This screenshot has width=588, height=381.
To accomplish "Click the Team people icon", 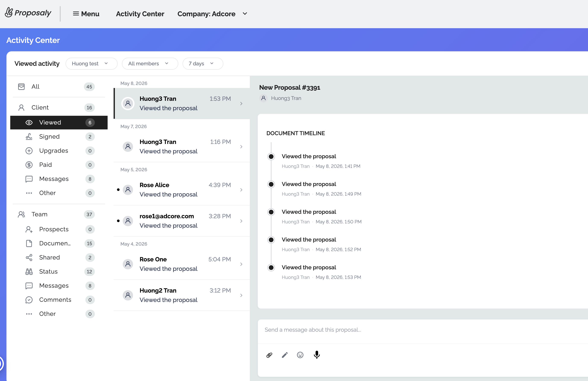I will click(22, 214).
